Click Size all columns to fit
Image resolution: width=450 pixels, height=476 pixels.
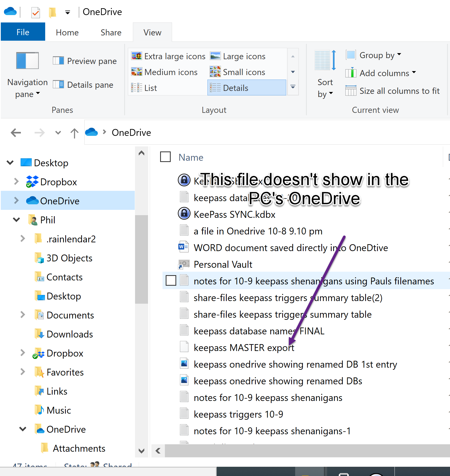(x=392, y=91)
